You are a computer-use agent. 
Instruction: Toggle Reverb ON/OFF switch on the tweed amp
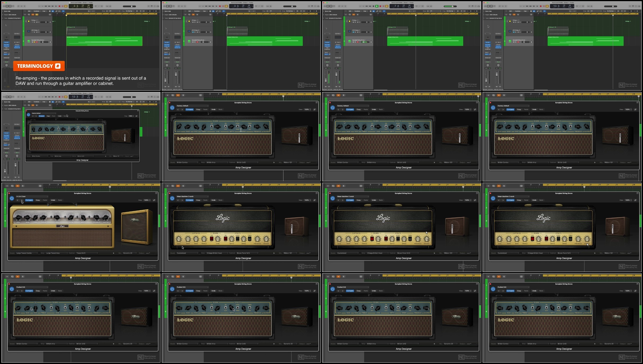click(x=51, y=217)
